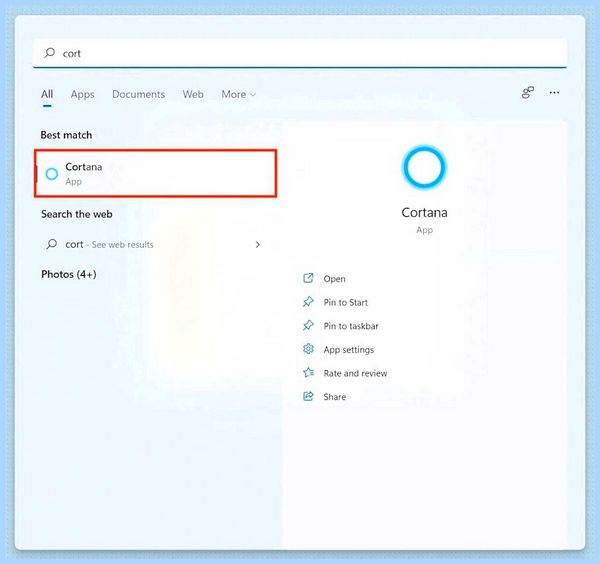600x564 pixels.
Task: Select Rate and review
Action: [x=355, y=373]
